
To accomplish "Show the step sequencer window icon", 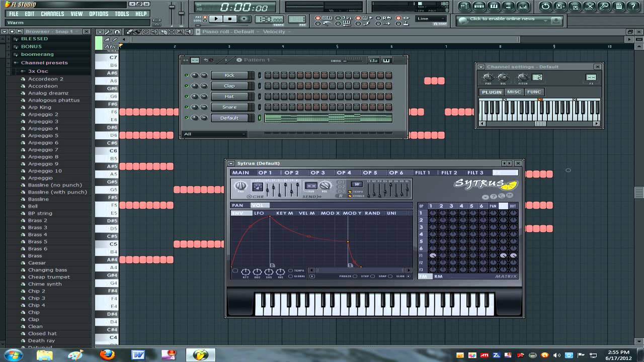I will (x=479, y=7).
